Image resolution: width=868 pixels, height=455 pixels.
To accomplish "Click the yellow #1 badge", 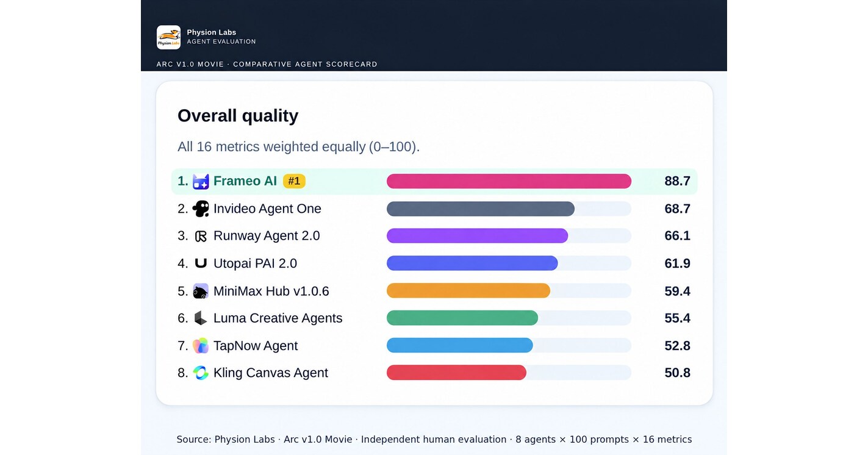I will coord(294,181).
